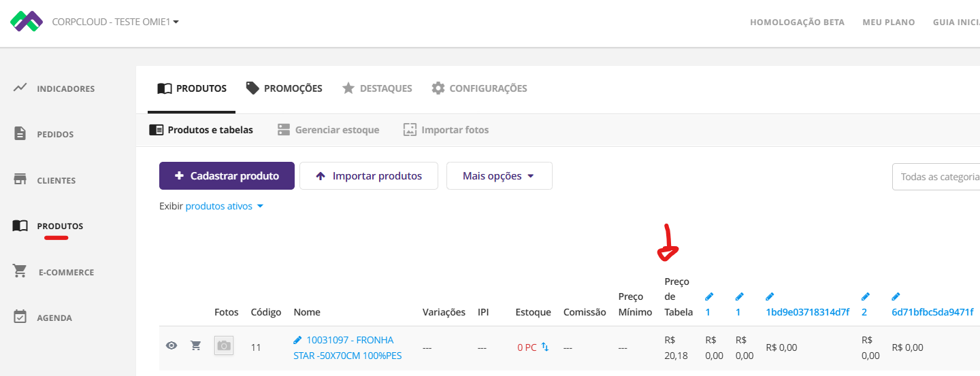Image resolution: width=980 pixels, height=376 pixels.
Task: Open Pedidos in the left sidebar
Action: tap(55, 134)
